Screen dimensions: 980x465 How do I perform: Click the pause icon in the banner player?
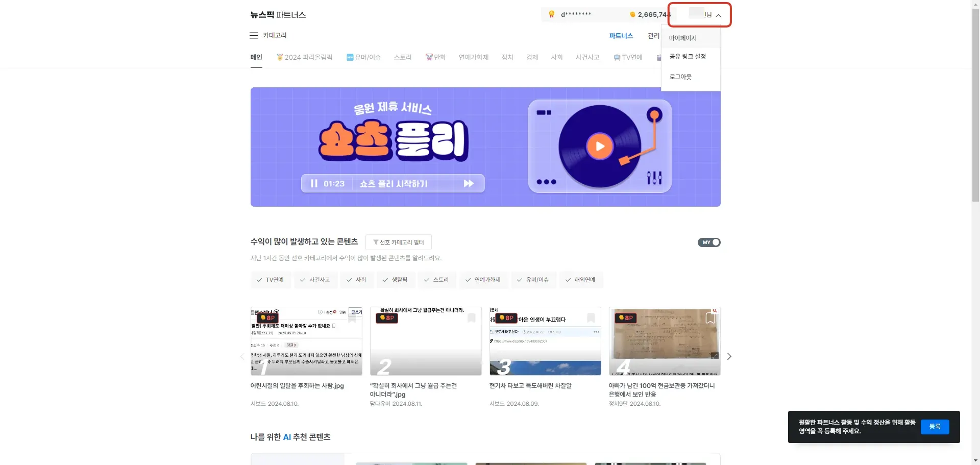pos(314,184)
